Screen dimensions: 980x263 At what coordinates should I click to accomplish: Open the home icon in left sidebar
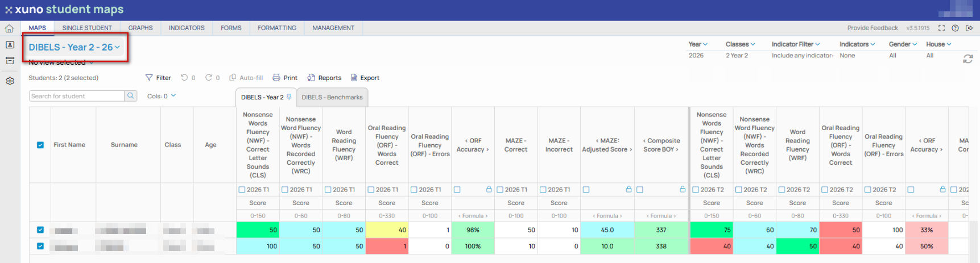click(9, 28)
